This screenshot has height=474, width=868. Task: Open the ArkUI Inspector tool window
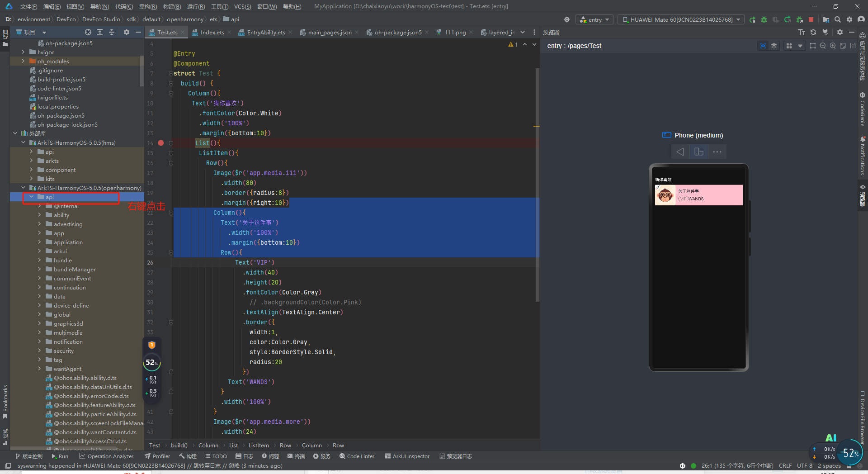tap(407, 456)
